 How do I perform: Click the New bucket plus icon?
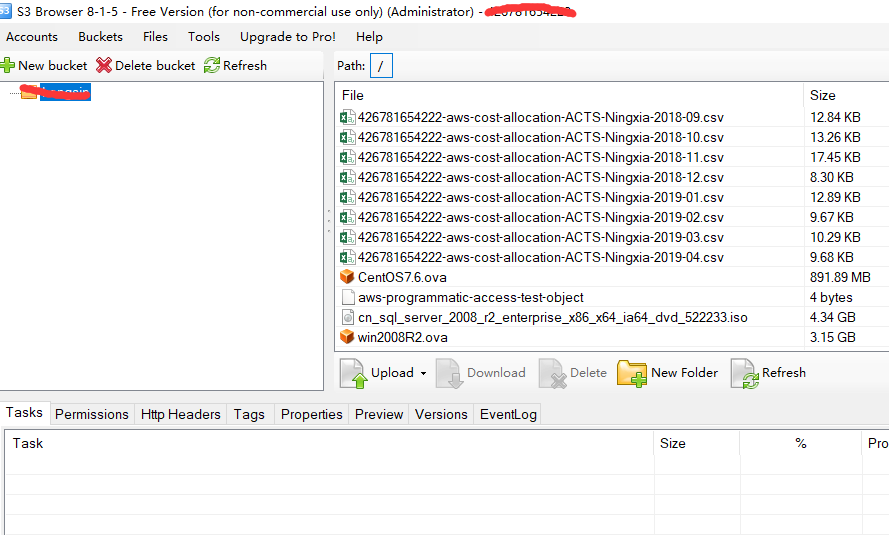pos(8,65)
